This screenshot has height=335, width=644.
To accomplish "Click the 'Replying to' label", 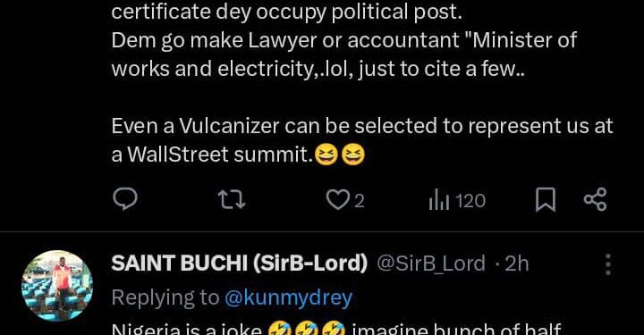I will coord(165,297).
